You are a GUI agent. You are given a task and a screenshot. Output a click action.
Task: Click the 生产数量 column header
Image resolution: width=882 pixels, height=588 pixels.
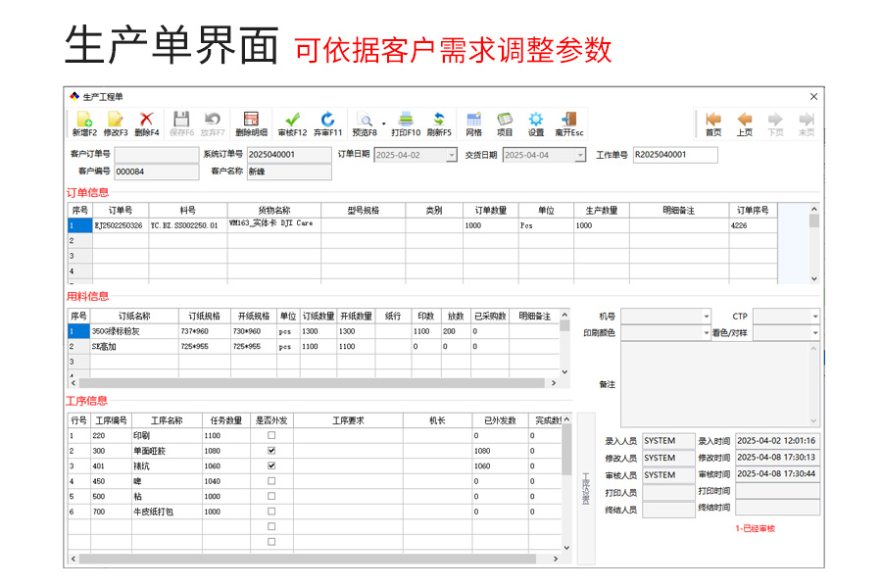point(602,211)
